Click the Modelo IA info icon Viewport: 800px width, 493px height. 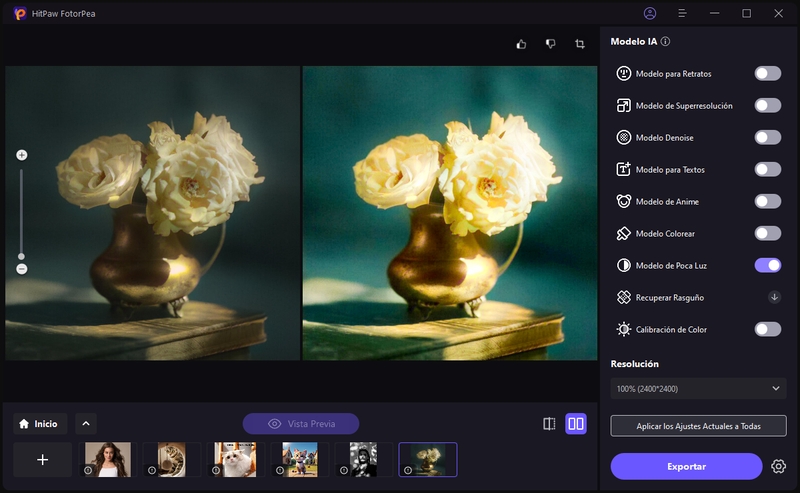(665, 41)
